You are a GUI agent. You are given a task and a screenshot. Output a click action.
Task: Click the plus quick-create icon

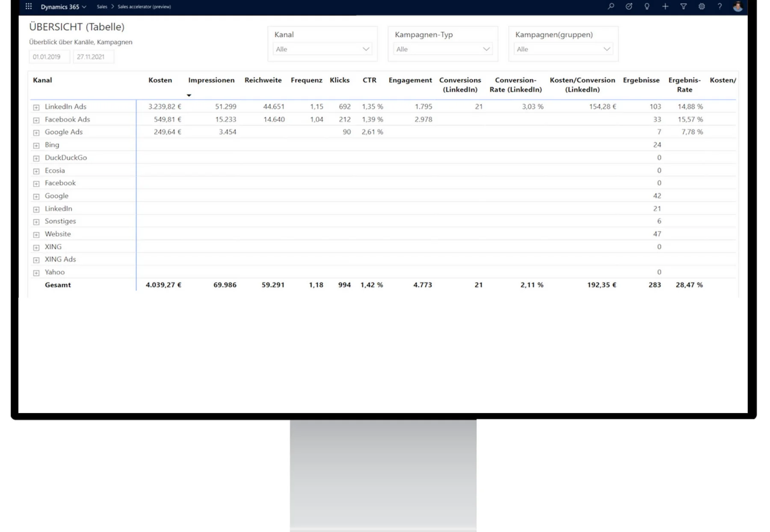coord(665,6)
